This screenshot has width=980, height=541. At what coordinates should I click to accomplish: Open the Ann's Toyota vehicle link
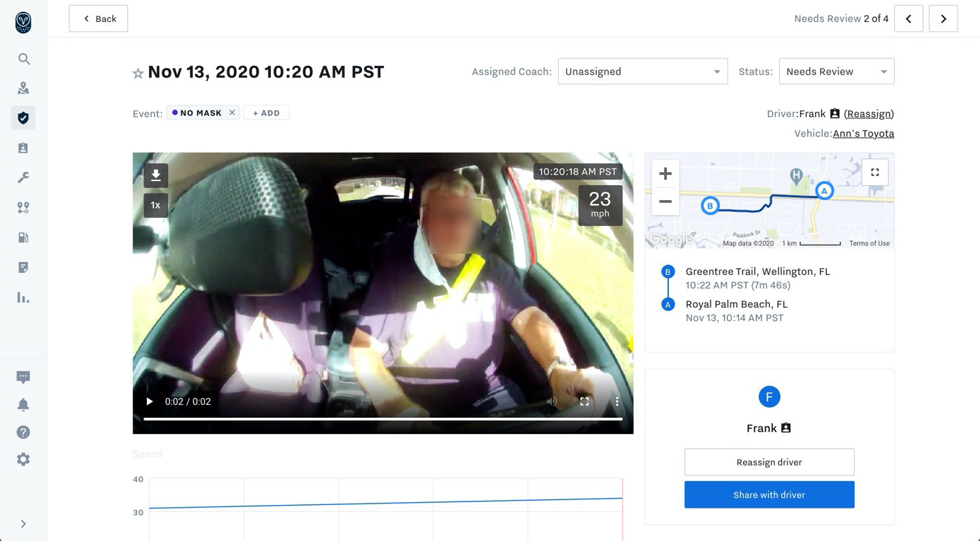click(864, 133)
